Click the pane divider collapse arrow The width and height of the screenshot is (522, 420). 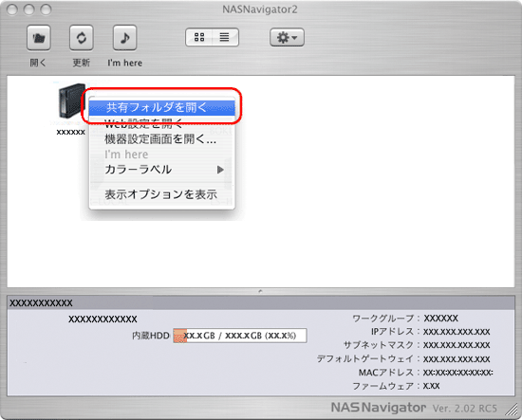260,291
